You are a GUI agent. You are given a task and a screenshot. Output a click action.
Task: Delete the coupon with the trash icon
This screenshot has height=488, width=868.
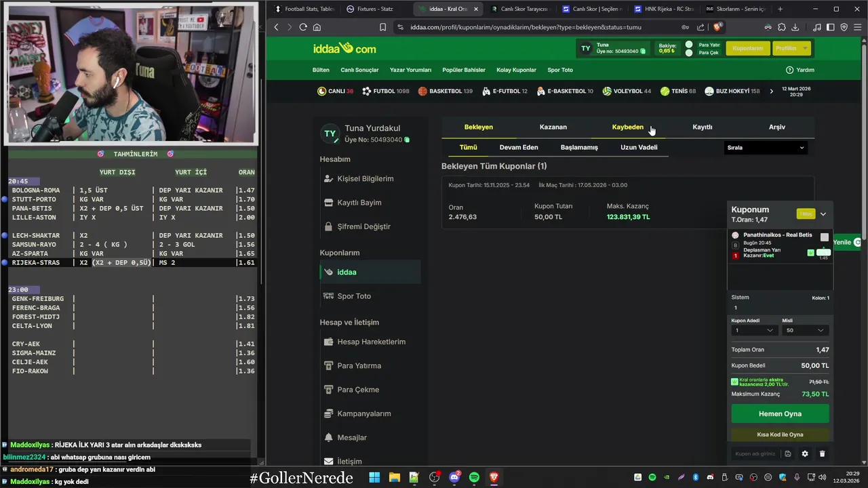pos(822,454)
